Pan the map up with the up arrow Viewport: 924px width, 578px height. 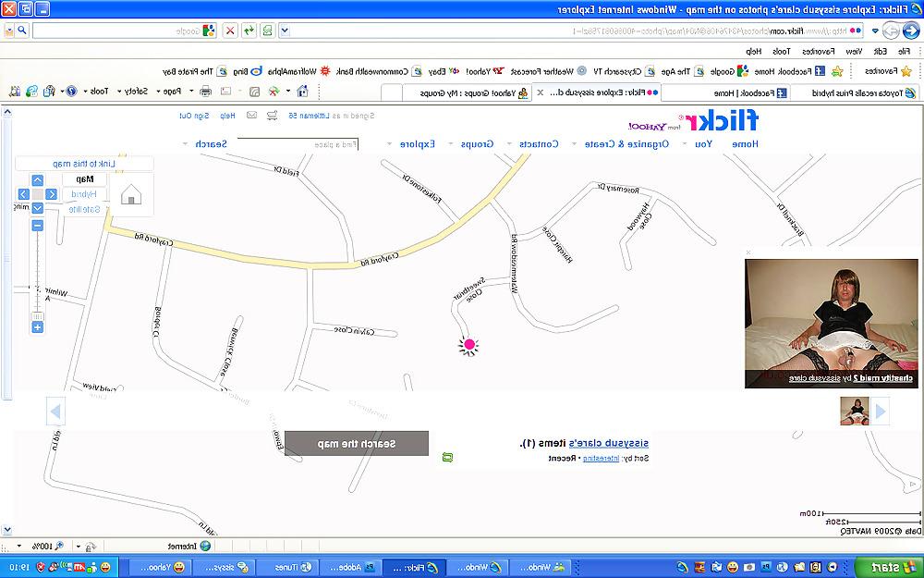point(37,180)
